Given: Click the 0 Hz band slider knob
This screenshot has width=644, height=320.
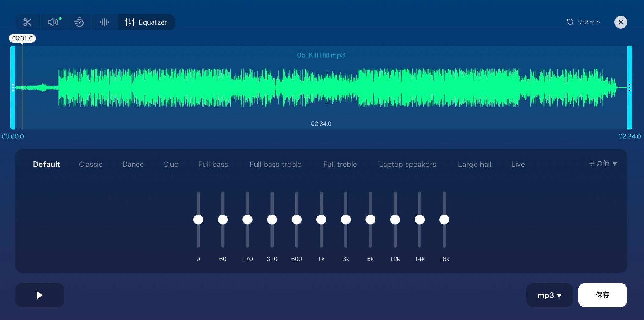Looking at the screenshot, I should click(x=198, y=219).
